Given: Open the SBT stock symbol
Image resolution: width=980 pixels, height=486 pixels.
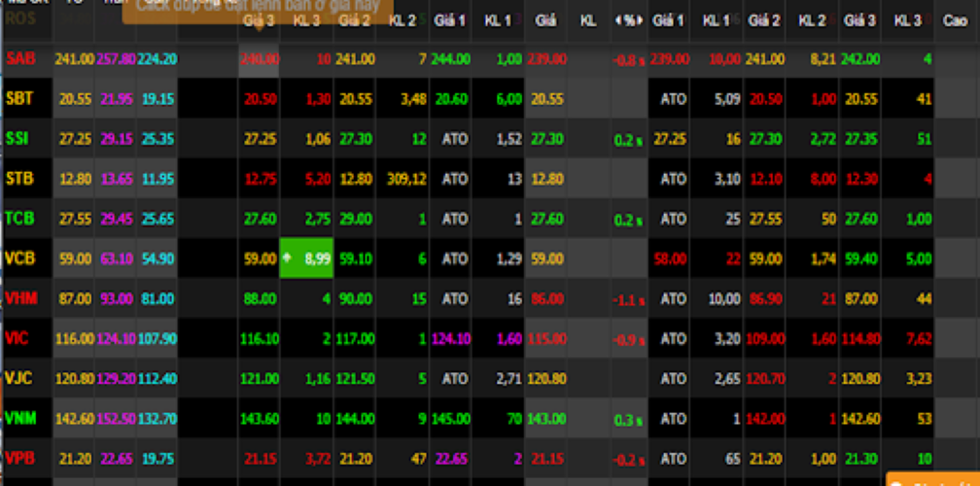Looking at the screenshot, I should [x=19, y=99].
